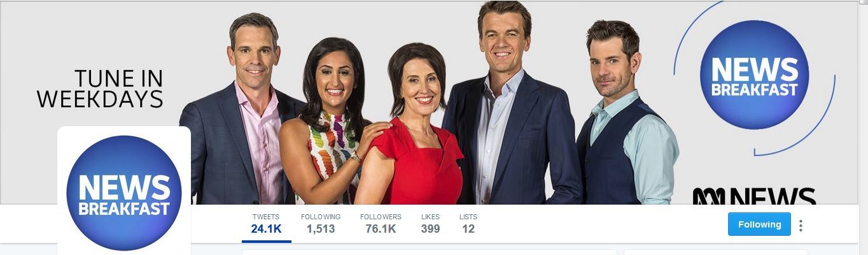This screenshot has width=868, height=255.
Task: Switch to the Following tab
Action: tap(321, 224)
